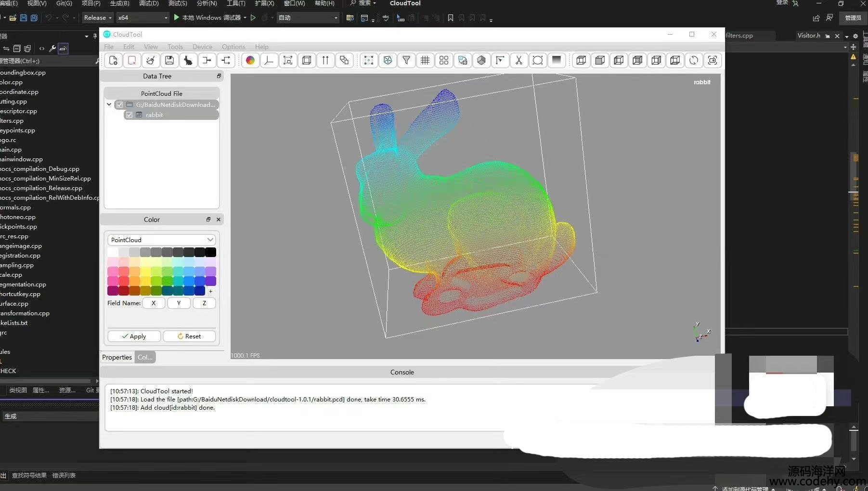Open 视图(V) menu in Visual Studio
Screen dimensions: 868x491
point(37,3)
